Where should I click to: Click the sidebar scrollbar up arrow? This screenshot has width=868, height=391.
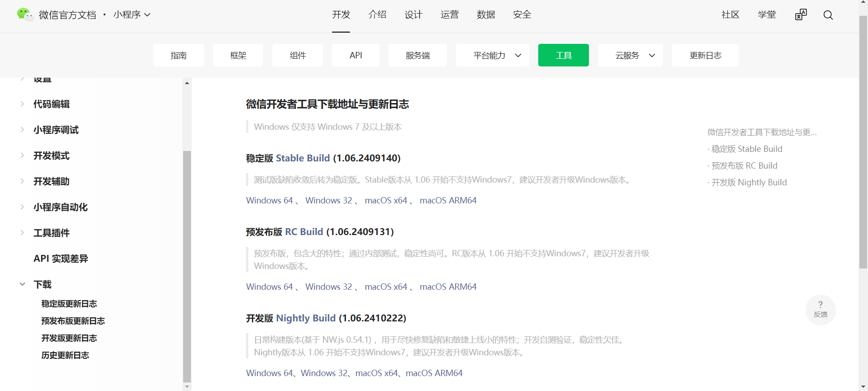pyautogui.click(x=187, y=83)
